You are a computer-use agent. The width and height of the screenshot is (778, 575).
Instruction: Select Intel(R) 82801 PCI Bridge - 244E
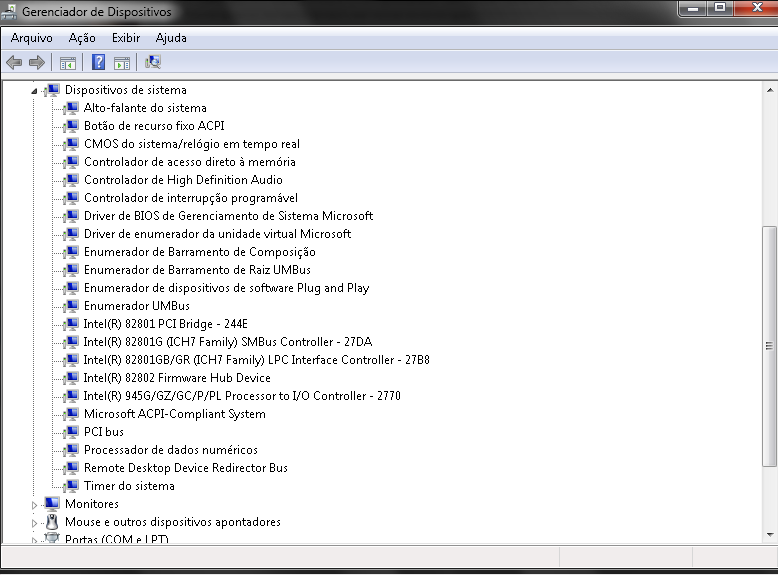tap(165, 324)
